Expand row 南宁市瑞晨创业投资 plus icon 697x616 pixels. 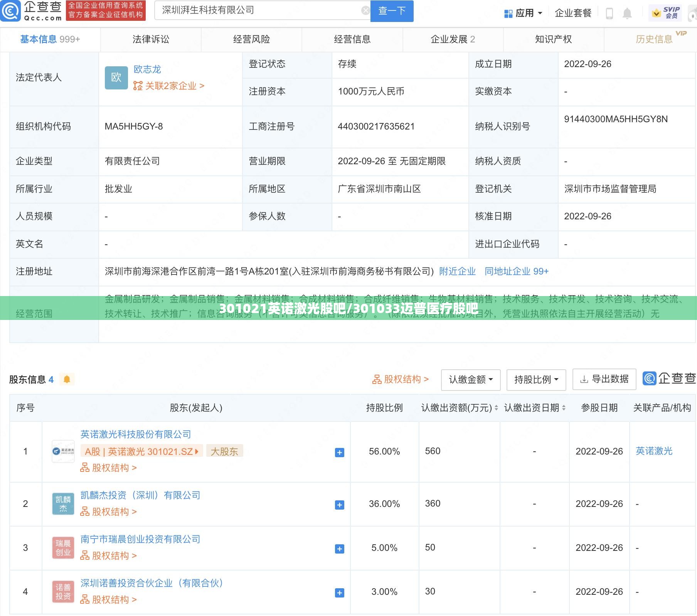point(340,549)
